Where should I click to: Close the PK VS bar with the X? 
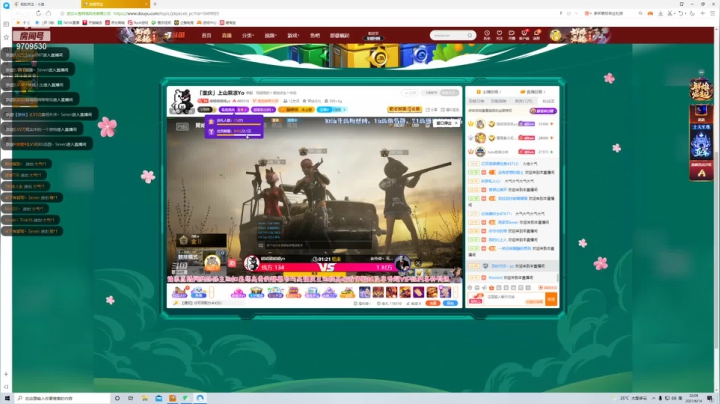pos(418,263)
